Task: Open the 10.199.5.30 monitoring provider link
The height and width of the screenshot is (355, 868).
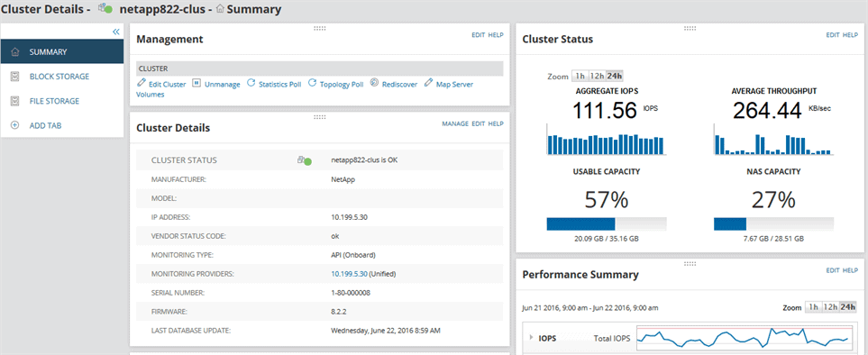Action: [x=349, y=274]
